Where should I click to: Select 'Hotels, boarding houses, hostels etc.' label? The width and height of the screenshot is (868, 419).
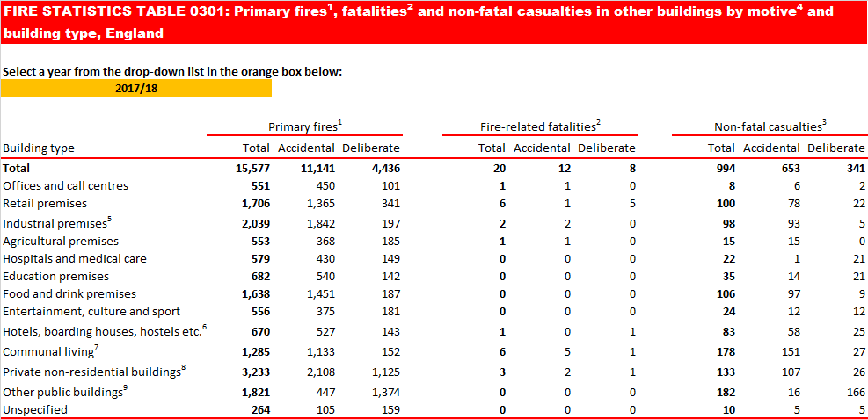point(105,330)
